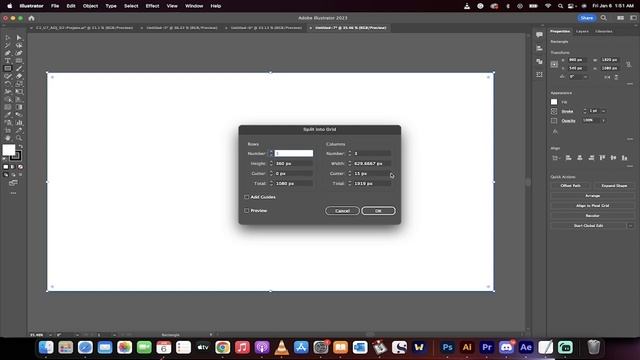This screenshot has width=640, height=360.
Task: Toggle constrain width and height proportions
Action: coord(629,64)
